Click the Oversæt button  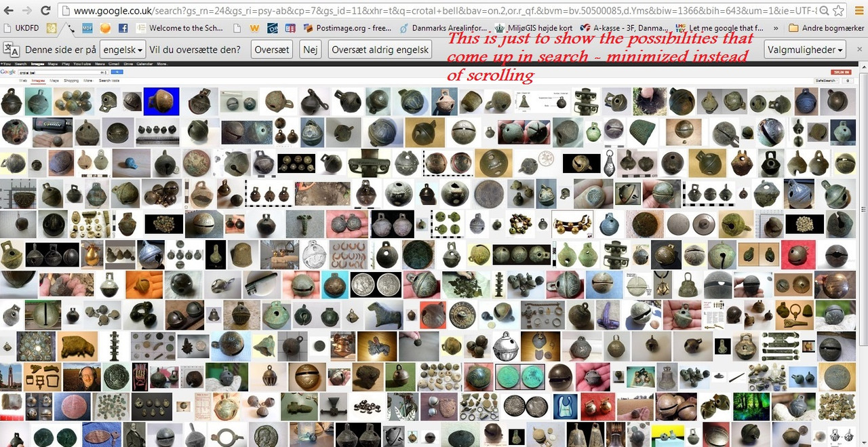point(272,50)
